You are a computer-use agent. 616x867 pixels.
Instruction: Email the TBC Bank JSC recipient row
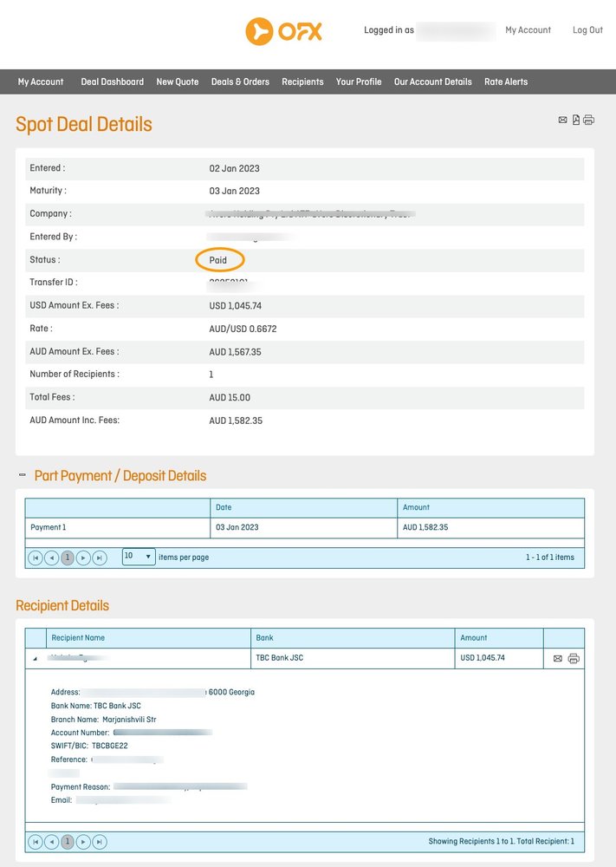pyautogui.click(x=557, y=659)
